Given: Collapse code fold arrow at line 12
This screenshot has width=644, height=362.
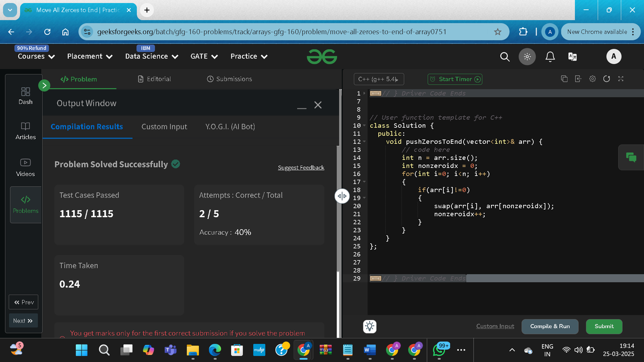Looking at the screenshot, I should click(365, 142).
